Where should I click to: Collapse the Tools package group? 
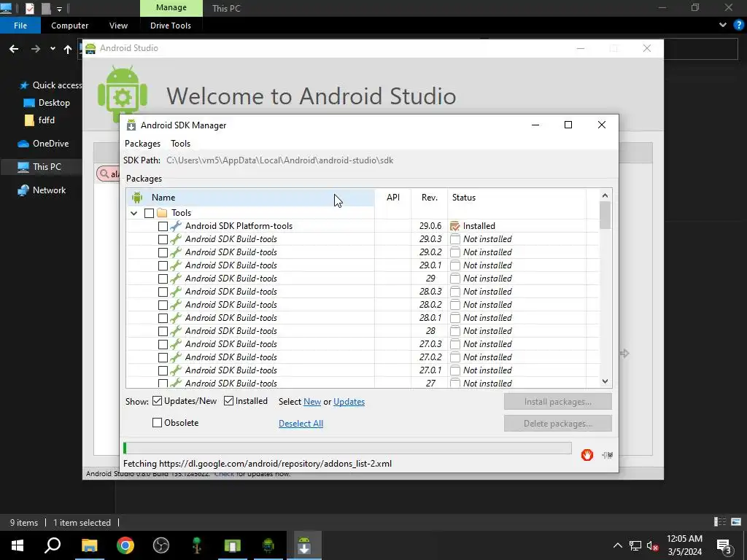pyautogui.click(x=134, y=213)
